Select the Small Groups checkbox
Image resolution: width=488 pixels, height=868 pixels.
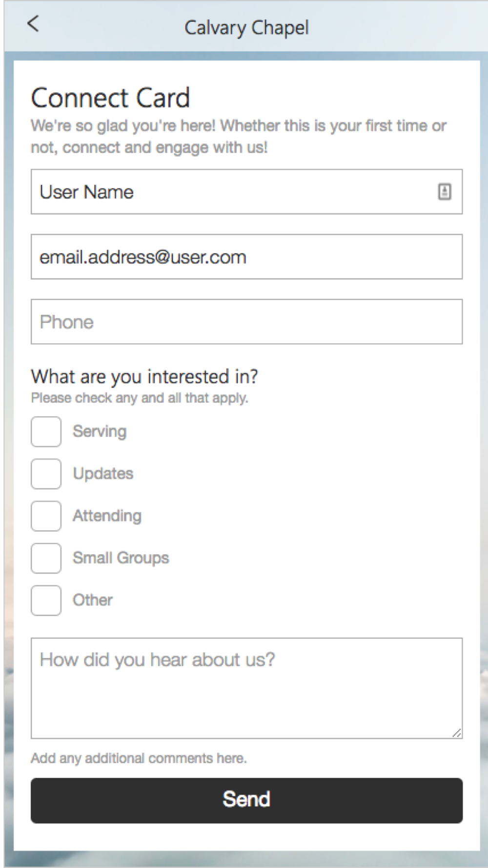coord(46,558)
